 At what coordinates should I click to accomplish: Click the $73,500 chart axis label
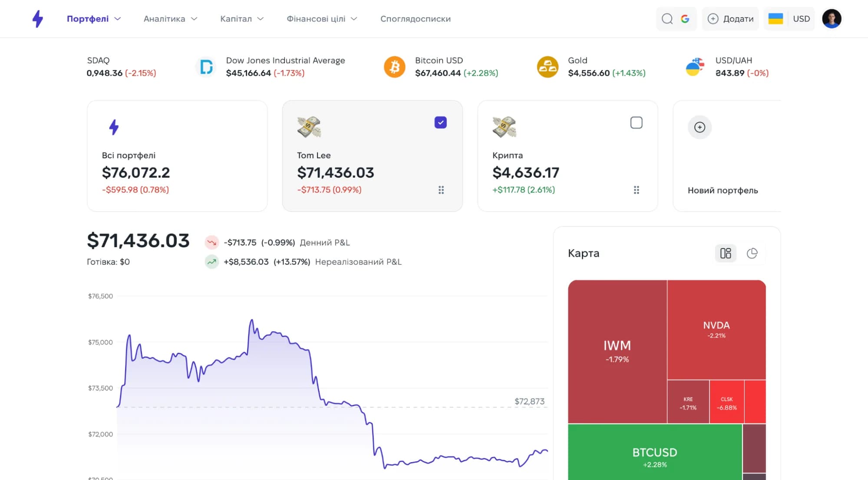click(100, 388)
